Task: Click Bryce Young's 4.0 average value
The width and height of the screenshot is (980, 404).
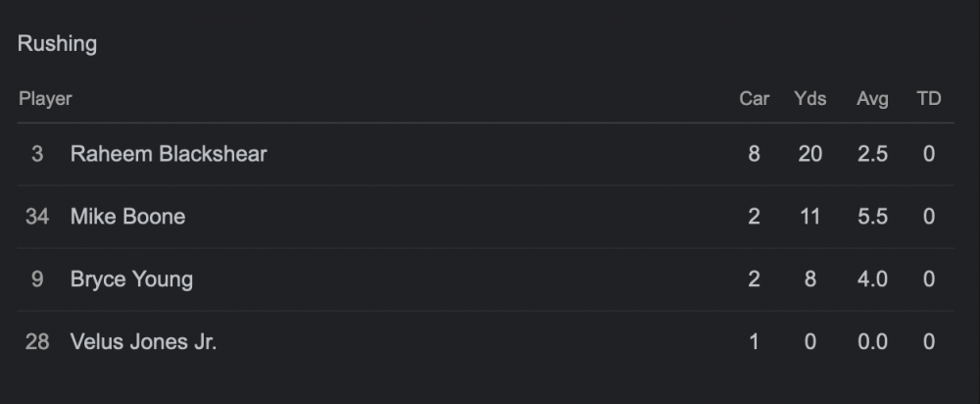Action: pos(872,279)
